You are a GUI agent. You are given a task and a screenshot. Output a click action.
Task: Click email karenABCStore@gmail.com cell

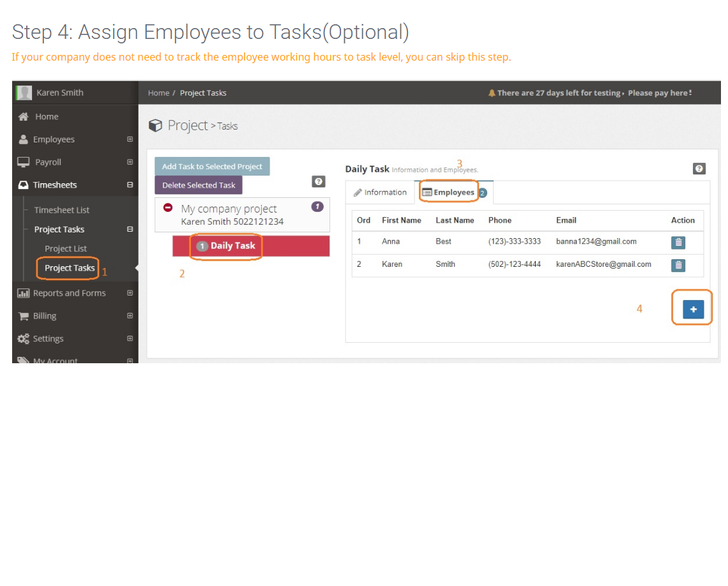[603, 264]
